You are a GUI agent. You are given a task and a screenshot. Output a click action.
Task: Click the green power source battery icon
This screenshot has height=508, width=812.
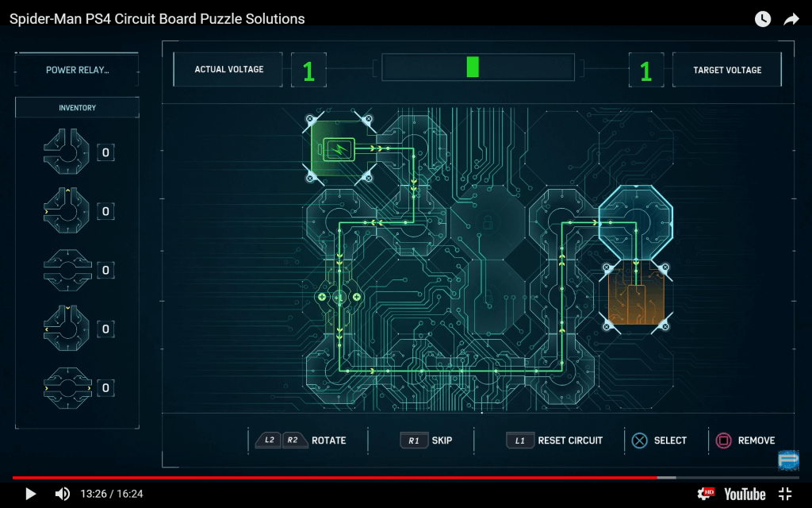pos(339,149)
